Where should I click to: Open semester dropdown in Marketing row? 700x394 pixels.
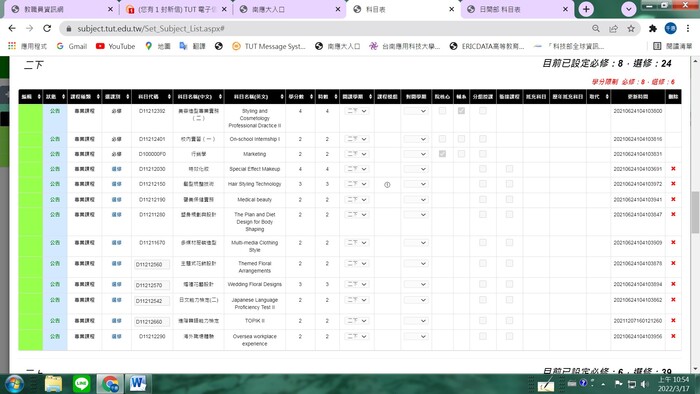tap(357, 154)
